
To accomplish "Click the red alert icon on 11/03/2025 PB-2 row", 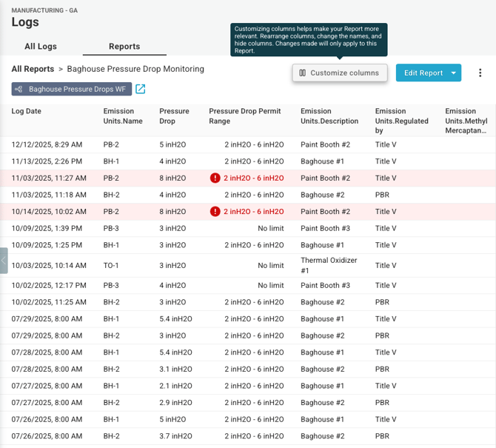I will click(215, 178).
